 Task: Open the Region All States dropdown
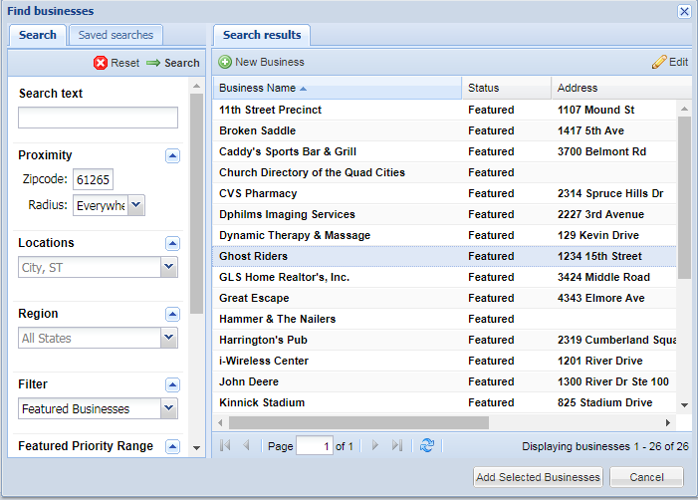[168, 338]
